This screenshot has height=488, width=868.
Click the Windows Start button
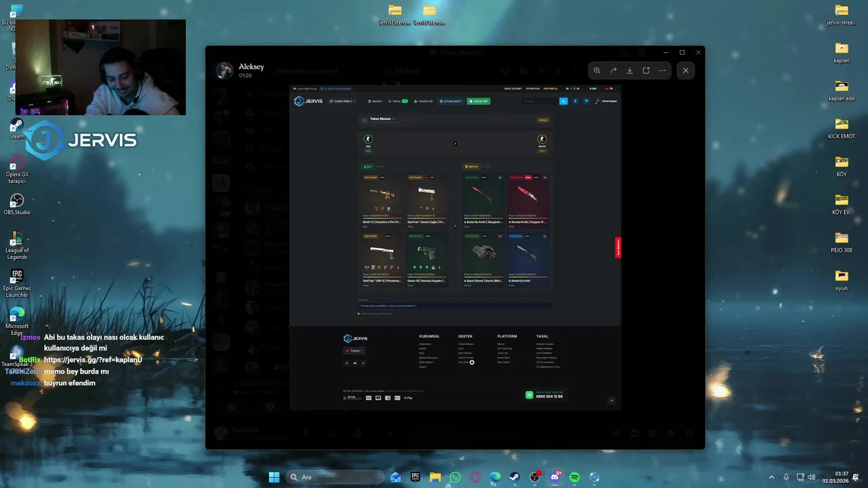click(x=274, y=477)
